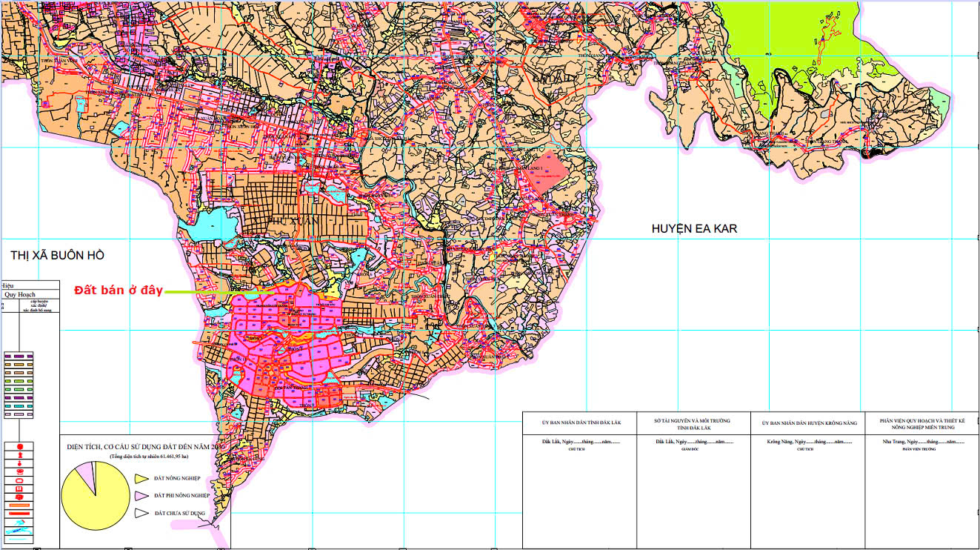Viewport: 980px width, 550px height.
Task: Click the yellow legend marker for agricultural land
Action: (141, 480)
